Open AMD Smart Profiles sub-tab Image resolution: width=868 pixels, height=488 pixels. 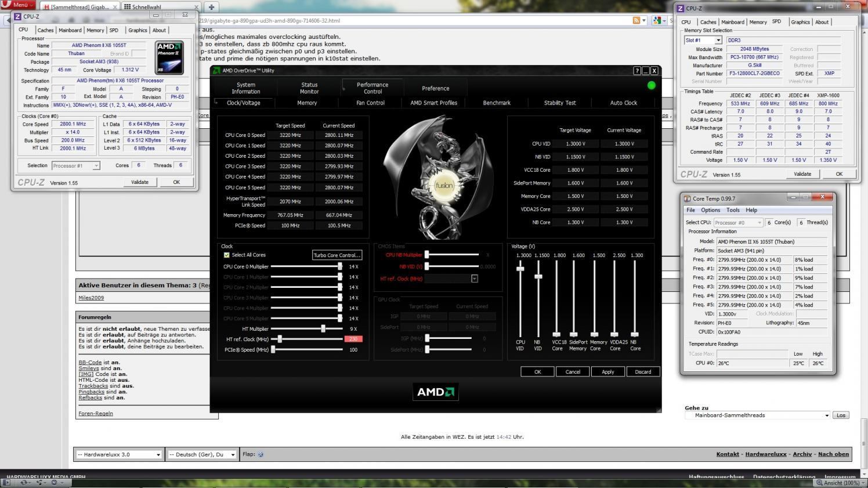point(433,103)
